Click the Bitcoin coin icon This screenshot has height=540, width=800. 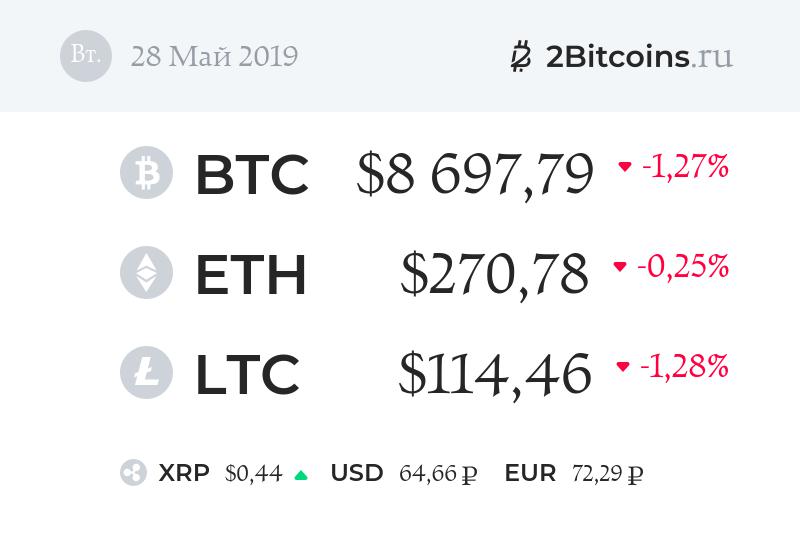point(146,173)
